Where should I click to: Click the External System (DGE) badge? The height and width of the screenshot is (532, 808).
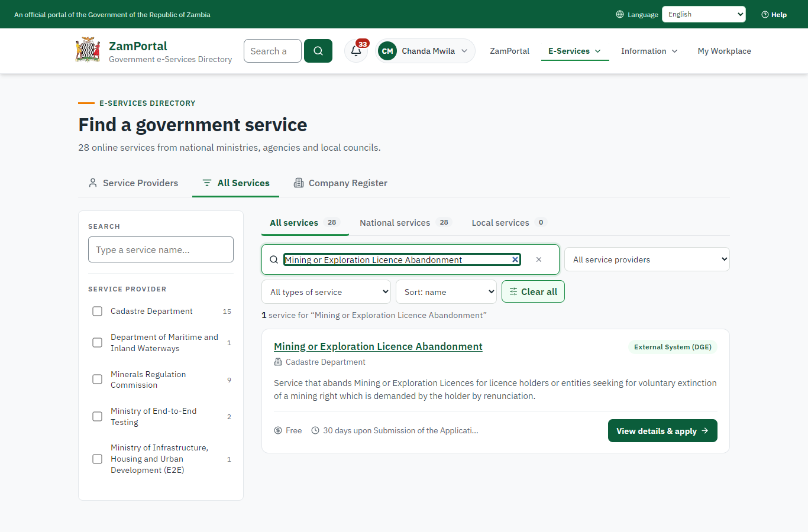point(673,347)
